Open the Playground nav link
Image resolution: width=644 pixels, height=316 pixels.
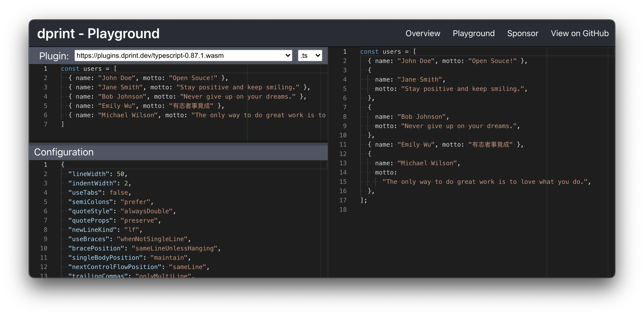[473, 33]
